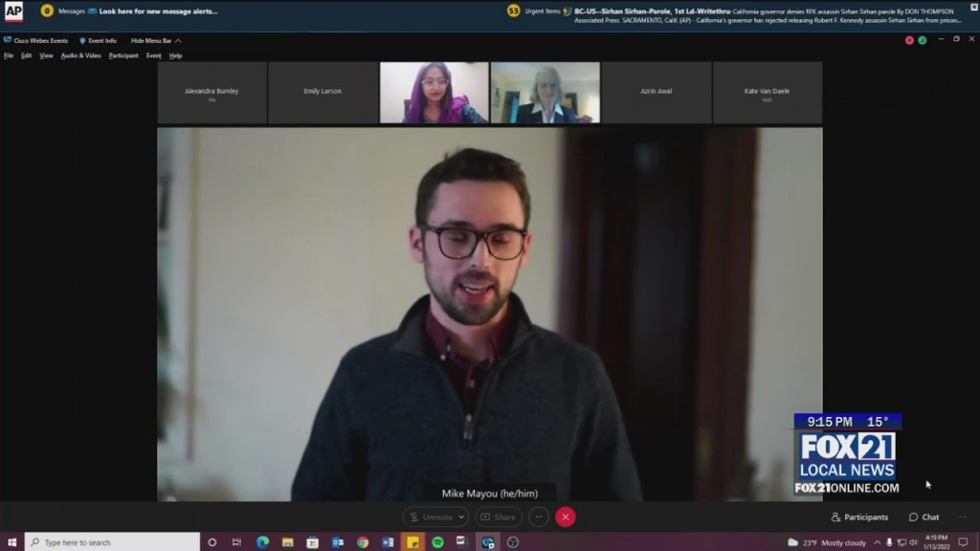Expand the panel options ellipsis next to Chat

(963, 517)
